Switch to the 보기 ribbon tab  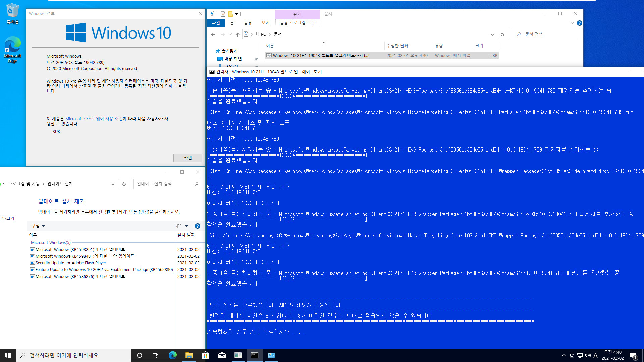[265, 23]
